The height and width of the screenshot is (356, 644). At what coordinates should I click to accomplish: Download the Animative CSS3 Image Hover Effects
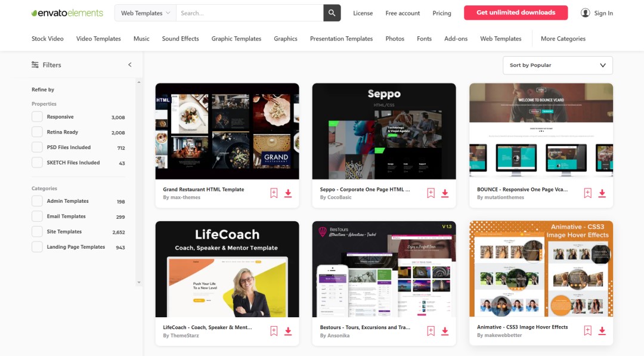tap(602, 330)
